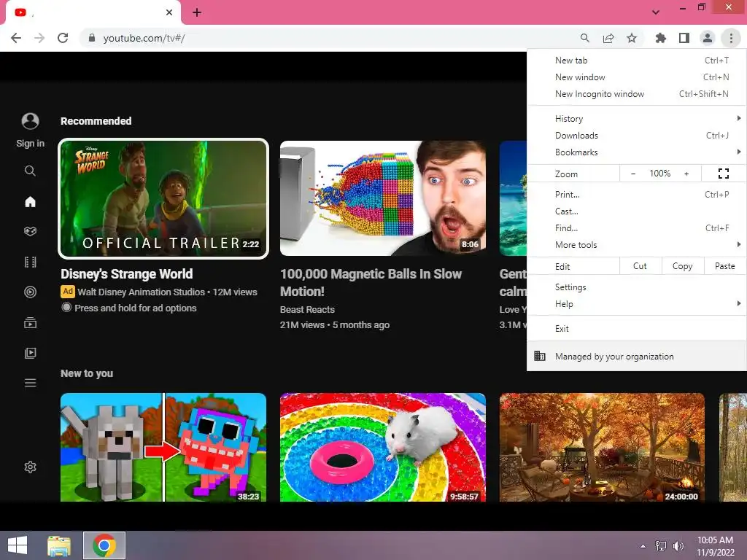Open the hamburger menu sidebar icon
The width and height of the screenshot is (747, 560).
[30, 383]
